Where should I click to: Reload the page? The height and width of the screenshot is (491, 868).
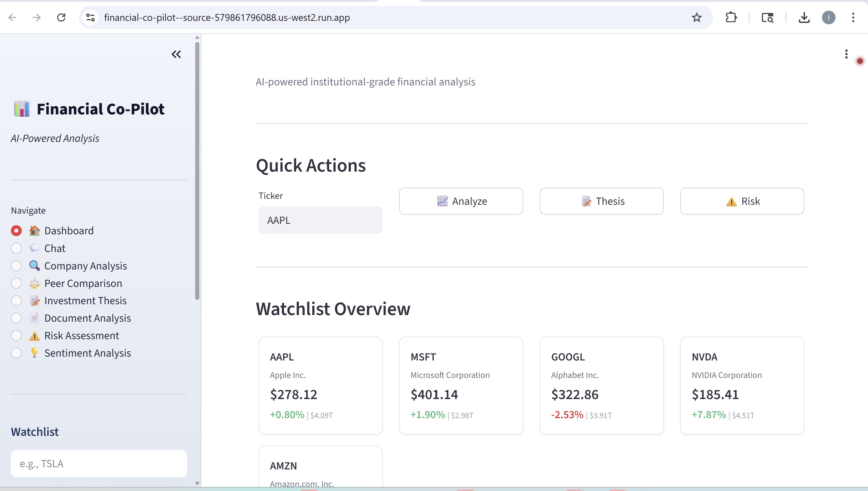click(x=61, y=17)
